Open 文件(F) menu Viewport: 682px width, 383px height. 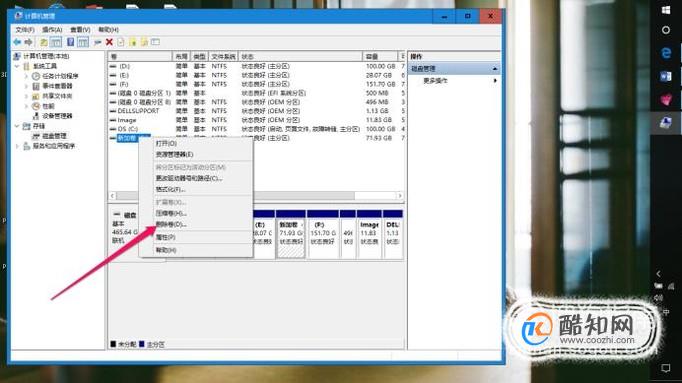pos(25,30)
